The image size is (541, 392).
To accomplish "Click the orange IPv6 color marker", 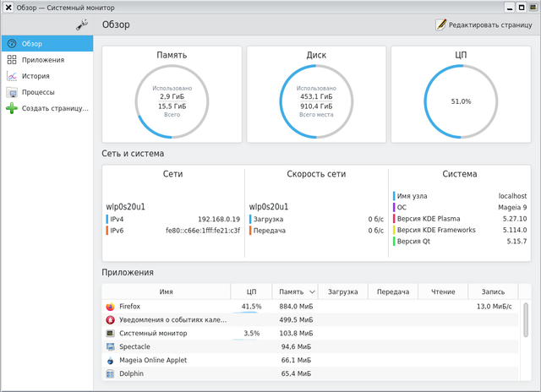I will pyautogui.click(x=107, y=231).
